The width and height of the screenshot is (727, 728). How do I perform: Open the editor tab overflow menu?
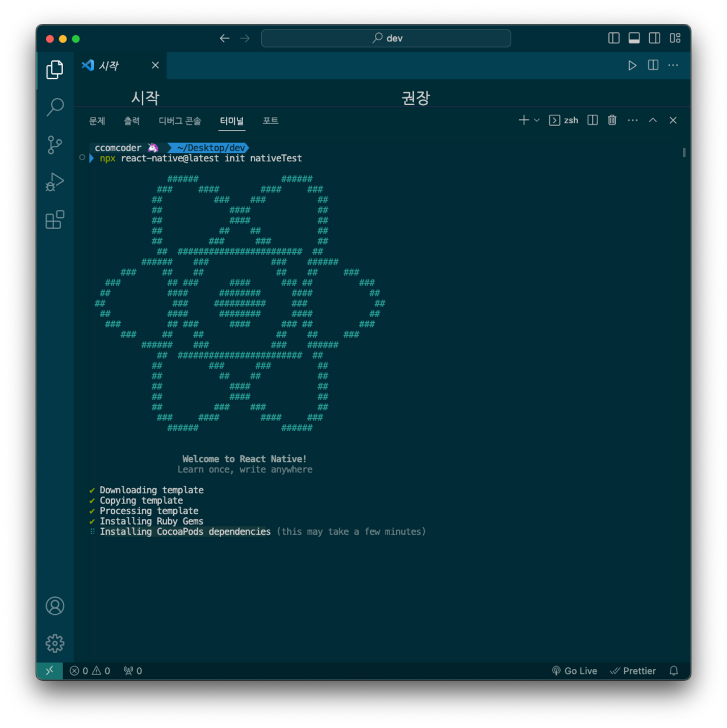[x=673, y=65]
